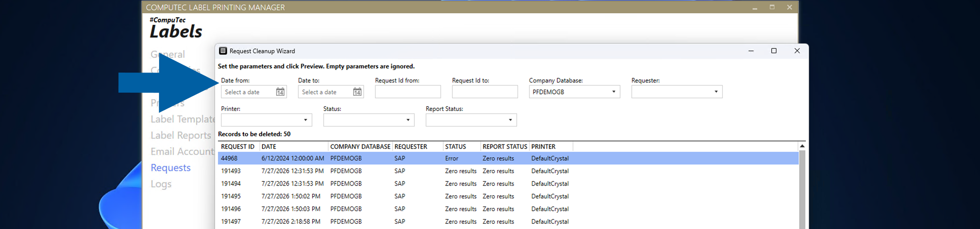Open General section in the sidebar

[168, 54]
